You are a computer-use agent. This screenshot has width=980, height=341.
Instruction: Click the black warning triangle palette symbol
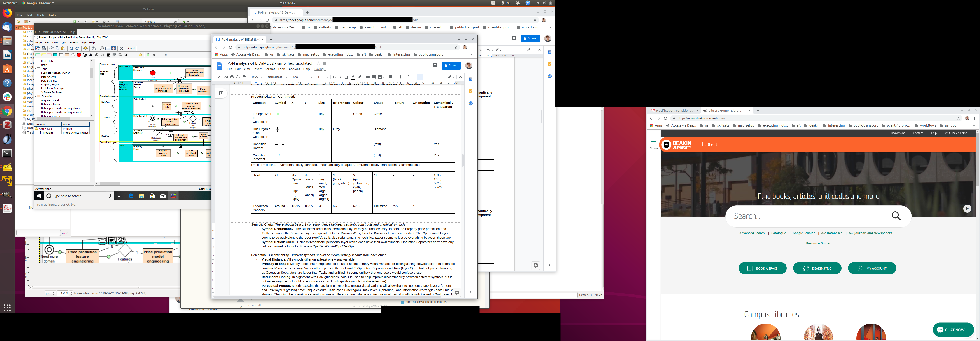(91, 55)
